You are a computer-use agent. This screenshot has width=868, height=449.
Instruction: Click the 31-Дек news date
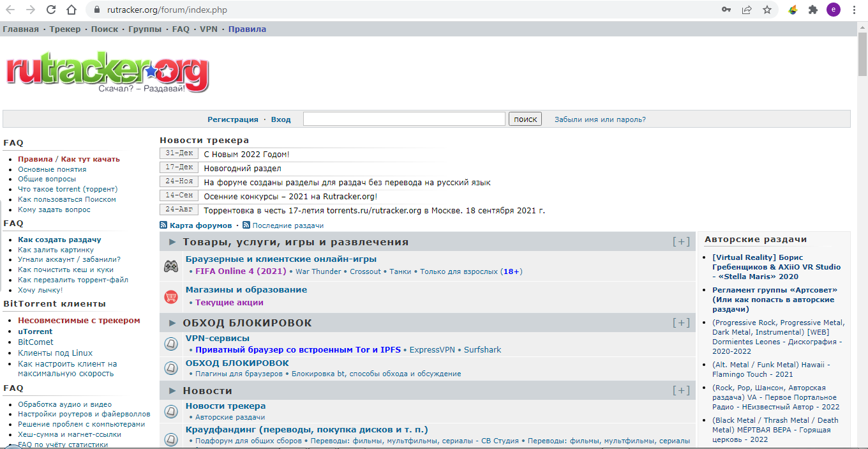point(179,153)
